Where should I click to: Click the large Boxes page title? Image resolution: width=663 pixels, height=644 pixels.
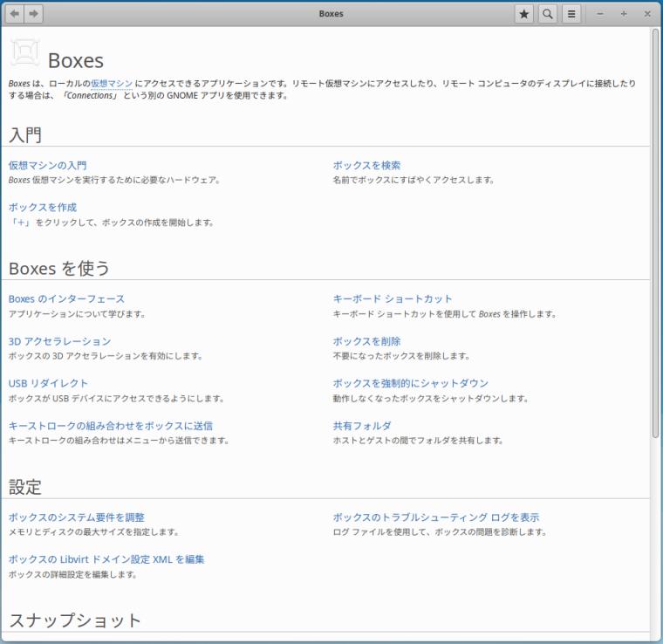[x=76, y=61]
